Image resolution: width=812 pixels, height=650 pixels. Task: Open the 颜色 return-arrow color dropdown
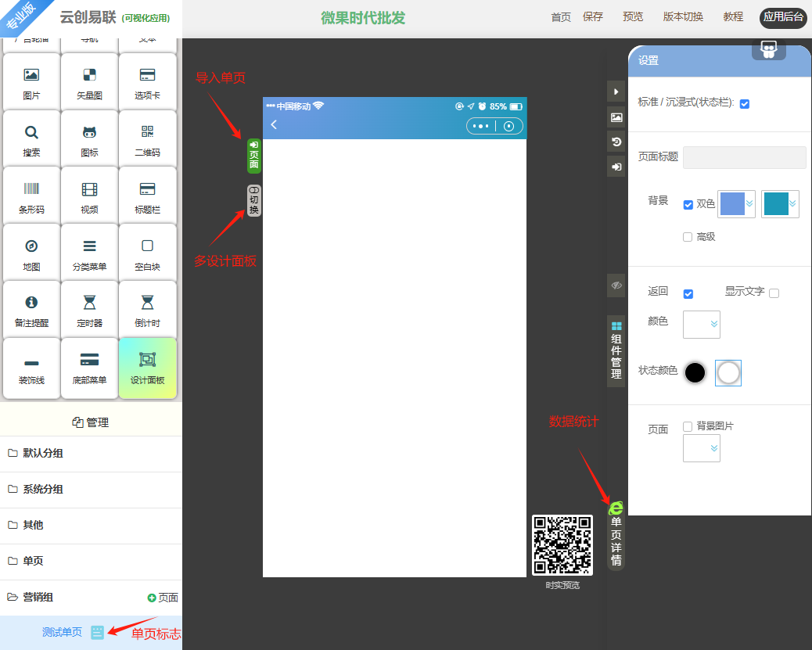(702, 324)
